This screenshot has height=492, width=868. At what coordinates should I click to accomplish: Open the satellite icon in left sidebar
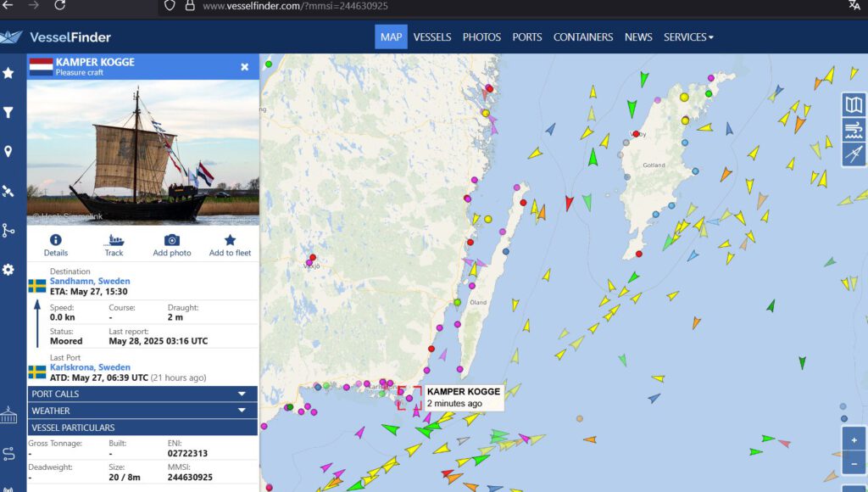(x=8, y=191)
